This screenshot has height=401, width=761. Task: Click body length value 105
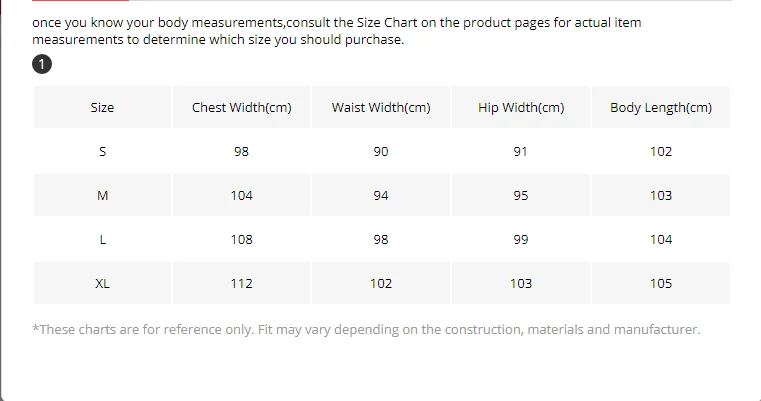[661, 283]
